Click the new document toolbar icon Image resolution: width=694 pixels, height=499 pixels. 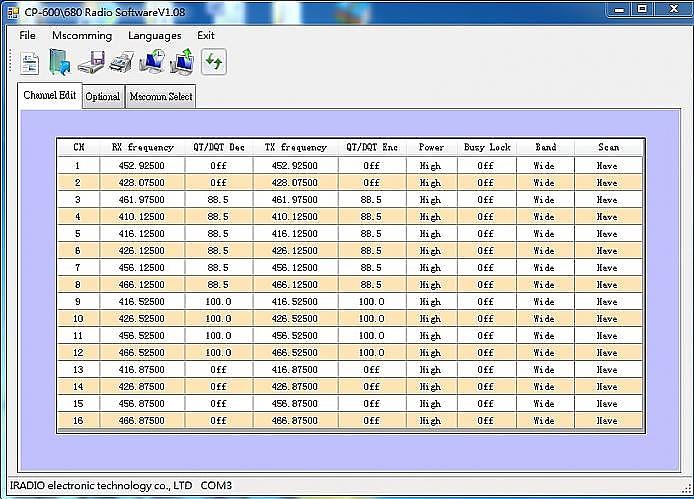[30, 63]
